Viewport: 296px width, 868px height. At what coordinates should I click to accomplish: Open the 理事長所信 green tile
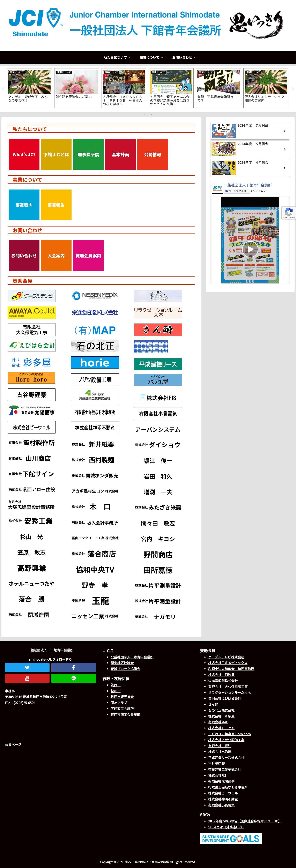pos(88,154)
